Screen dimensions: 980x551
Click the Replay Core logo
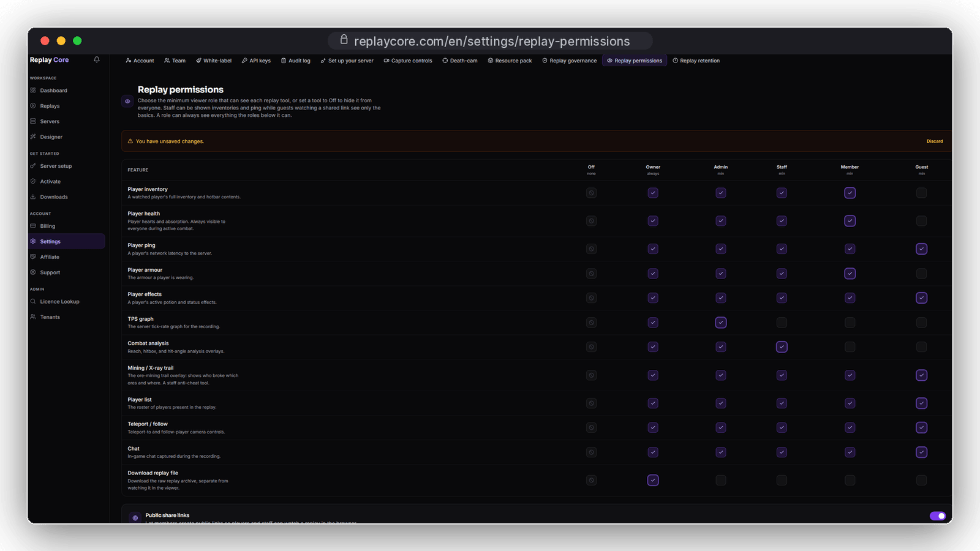[x=50, y=60]
